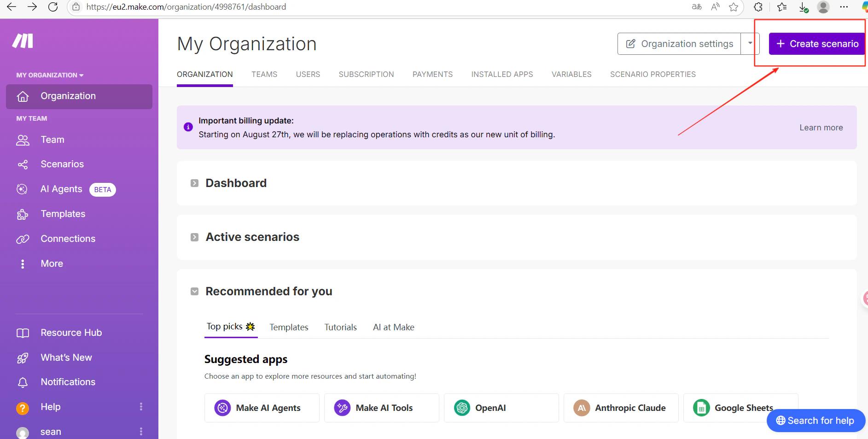Click the sean profile avatar
868x439 pixels.
(x=23, y=433)
